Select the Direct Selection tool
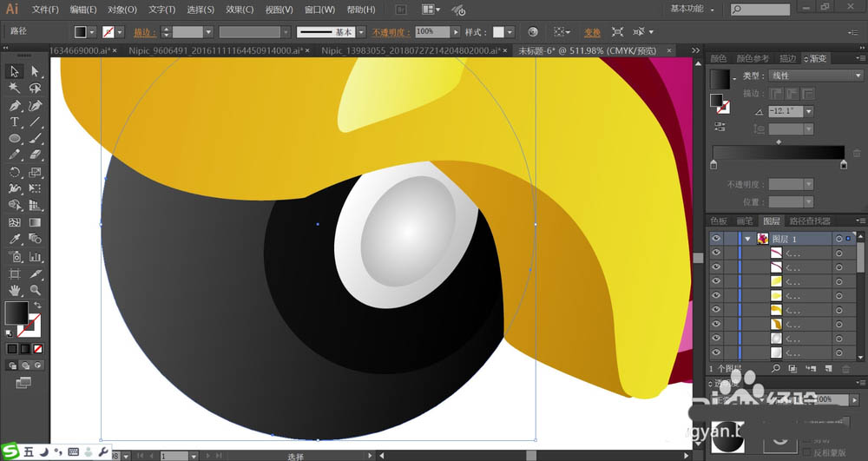 tap(35, 71)
